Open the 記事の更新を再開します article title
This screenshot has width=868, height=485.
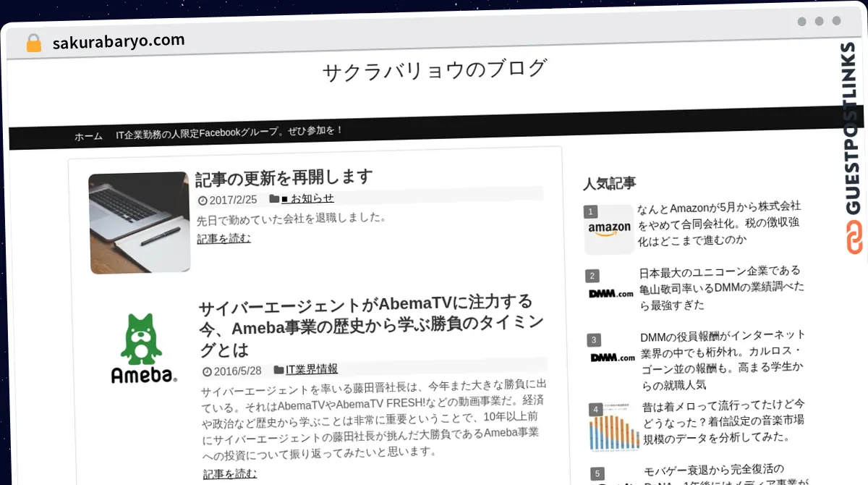(x=284, y=177)
